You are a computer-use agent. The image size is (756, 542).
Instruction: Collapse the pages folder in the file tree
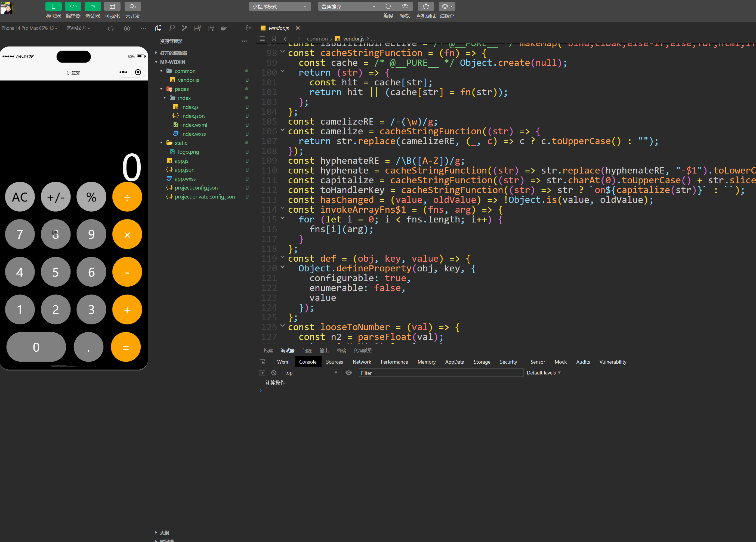pos(161,89)
